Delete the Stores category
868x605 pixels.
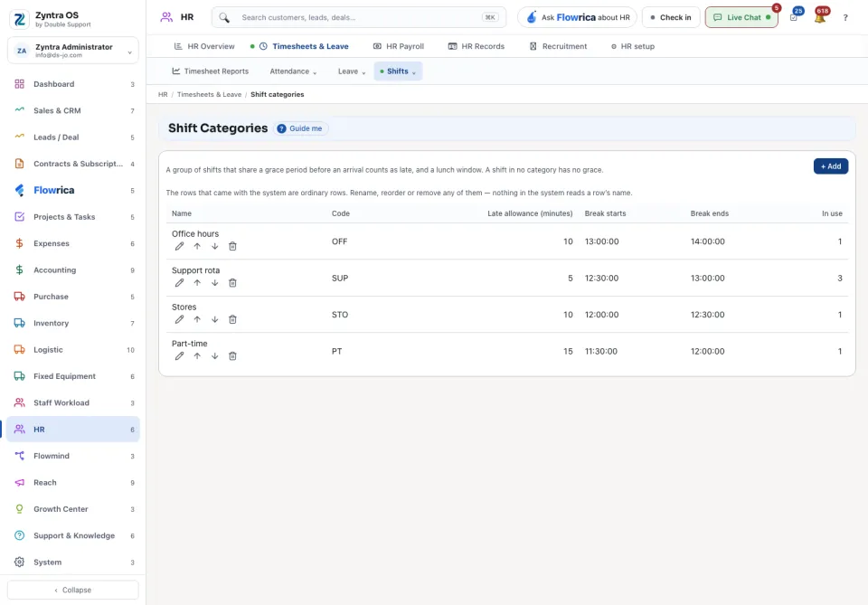pos(232,319)
